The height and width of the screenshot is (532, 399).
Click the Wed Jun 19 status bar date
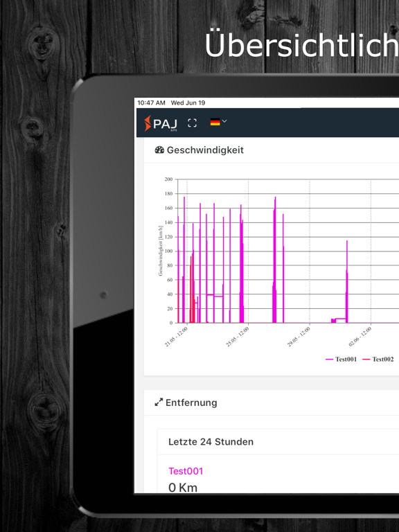[188, 103]
